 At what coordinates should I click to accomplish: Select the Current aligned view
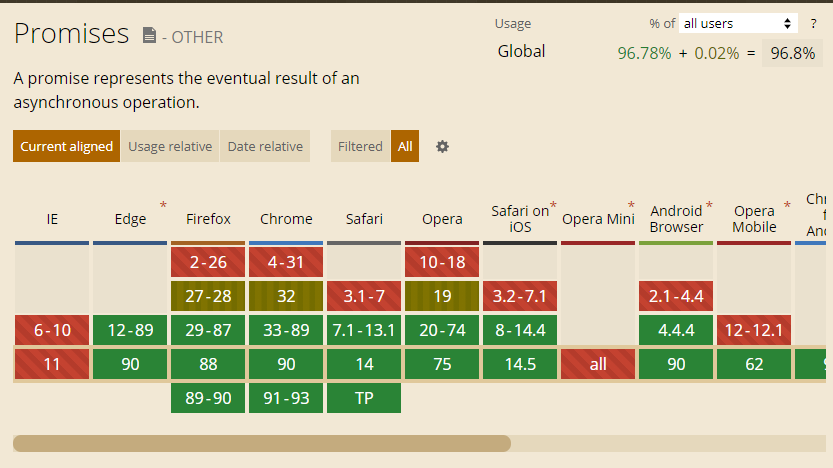click(x=66, y=146)
